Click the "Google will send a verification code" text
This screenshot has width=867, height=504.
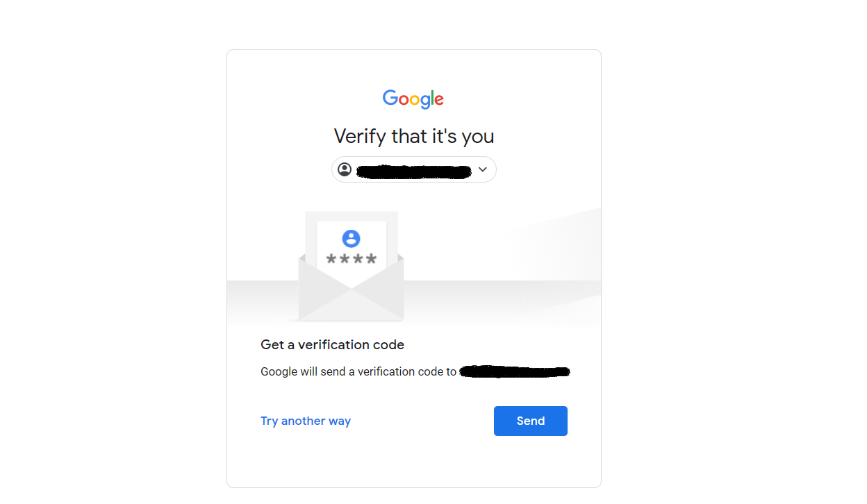(358, 371)
